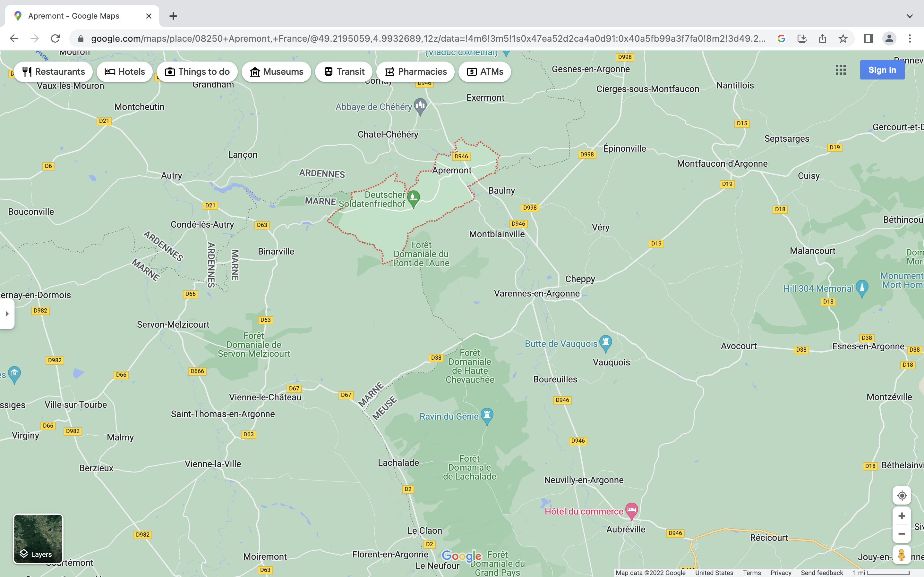Viewport: 924px width, 577px height.
Task: Bookmark this page with star icon
Action: pyautogui.click(x=843, y=38)
